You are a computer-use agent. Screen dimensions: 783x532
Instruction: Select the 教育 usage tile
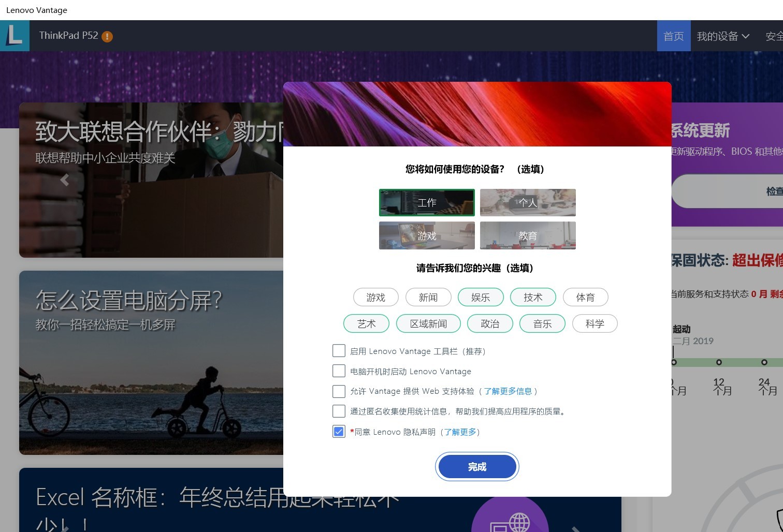528,235
